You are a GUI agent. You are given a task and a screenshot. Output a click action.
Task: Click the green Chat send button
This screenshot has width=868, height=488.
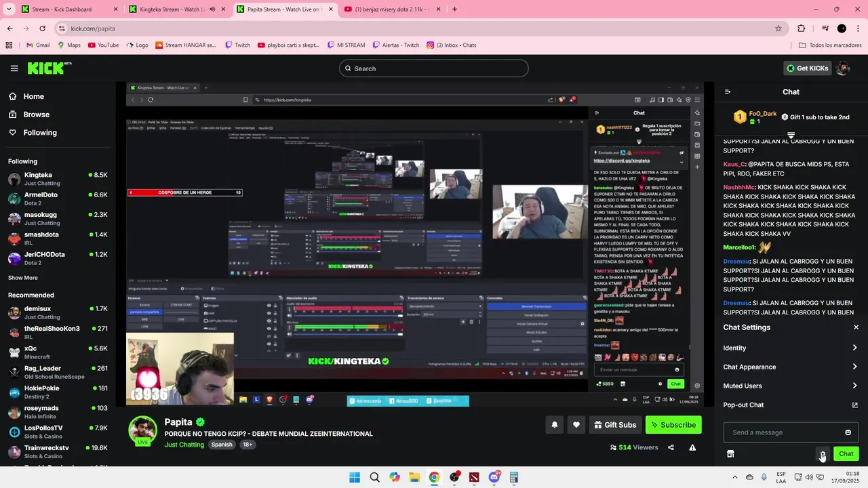pos(846,454)
